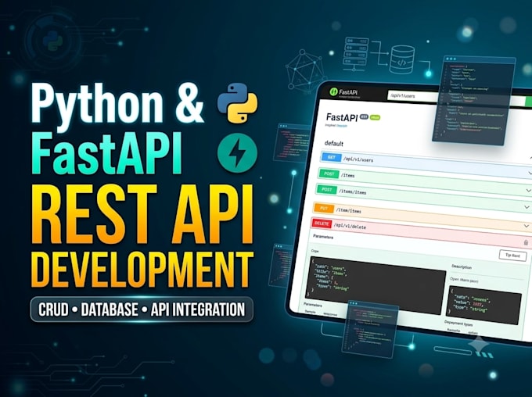532x397 pixels.
Task: Click the CRUD • DATABASE • API INTEGRATION pill
Action: point(142,309)
